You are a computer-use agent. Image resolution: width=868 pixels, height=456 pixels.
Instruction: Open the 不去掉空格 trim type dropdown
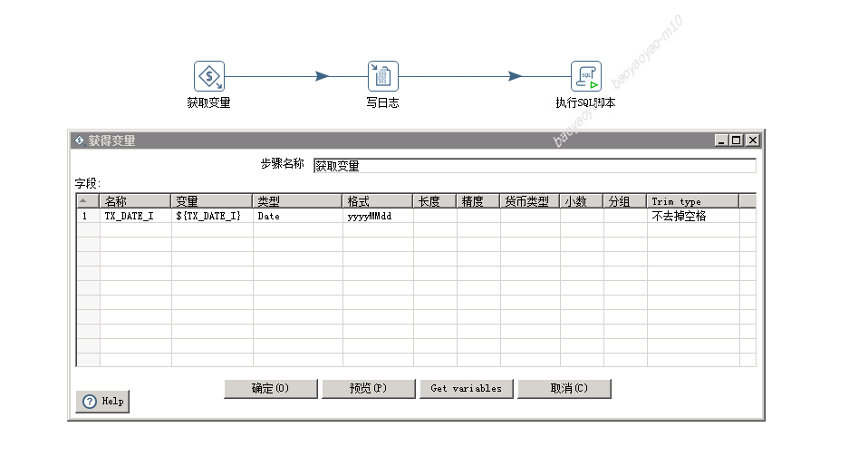(693, 217)
